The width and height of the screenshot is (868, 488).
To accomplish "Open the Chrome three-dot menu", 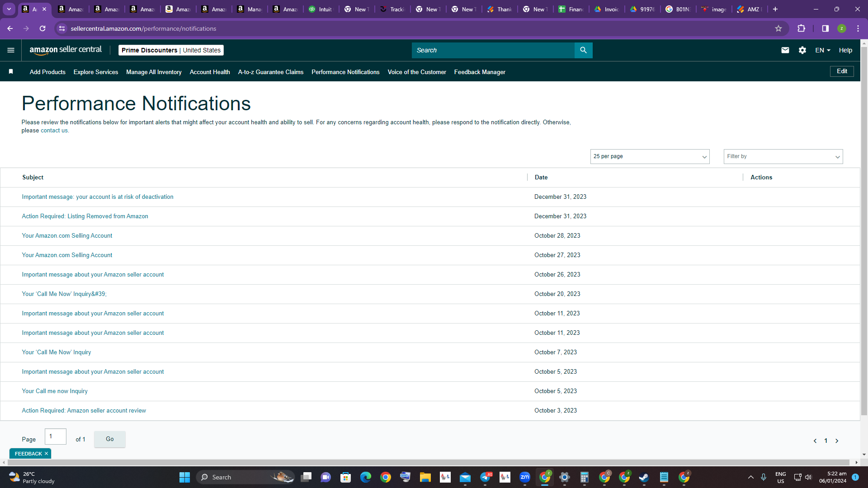I will [x=858, y=28].
